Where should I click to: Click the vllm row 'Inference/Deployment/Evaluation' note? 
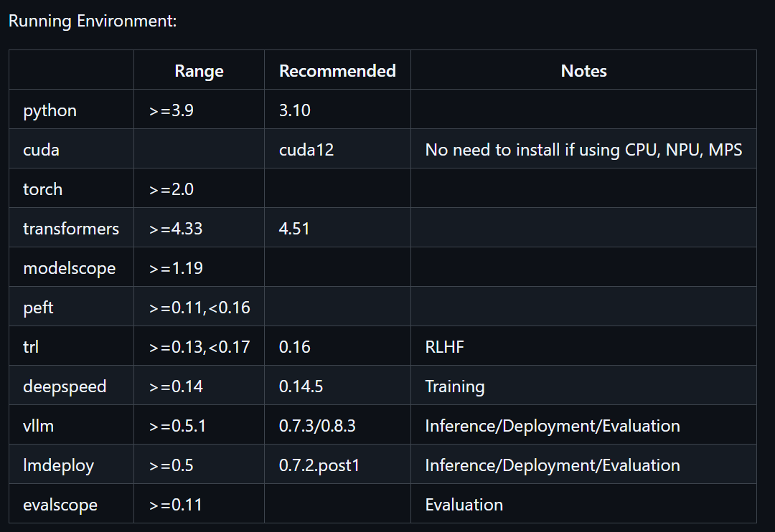point(553,426)
